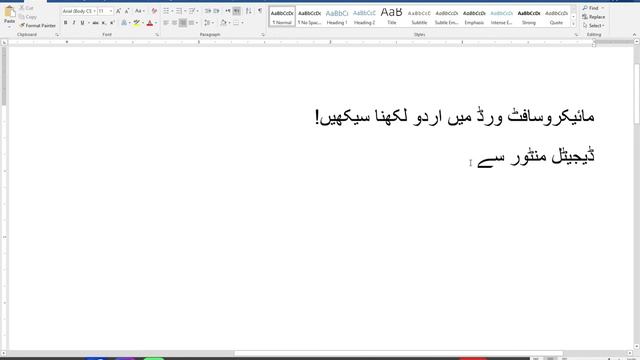This screenshot has width=640, height=360.
Task: Toggle underline formatting
Action: coord(82,23)
